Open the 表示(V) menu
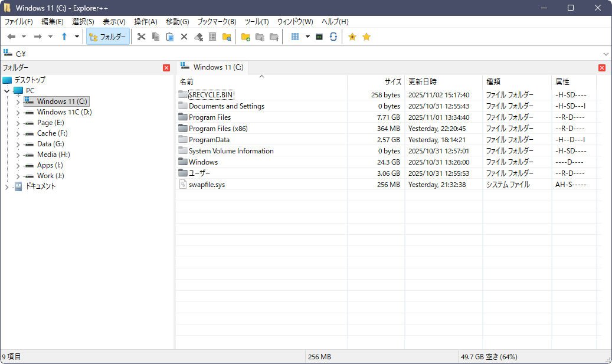 coord(114,21)
